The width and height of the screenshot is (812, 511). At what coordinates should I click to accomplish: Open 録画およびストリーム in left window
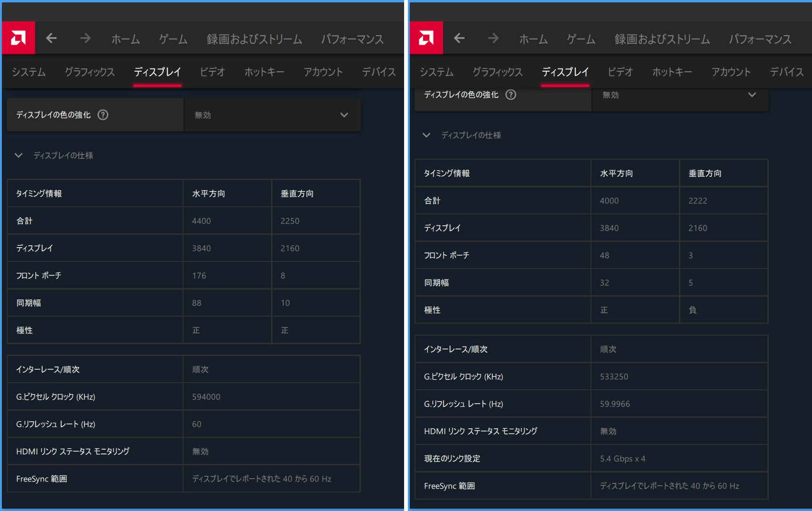tap(254, 39)
